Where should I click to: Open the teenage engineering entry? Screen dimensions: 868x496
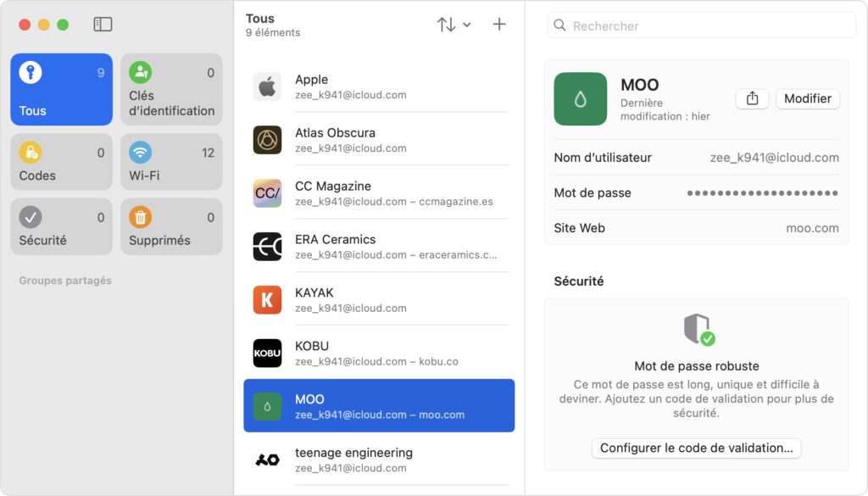pyautogui.click(x=379, y=460)
